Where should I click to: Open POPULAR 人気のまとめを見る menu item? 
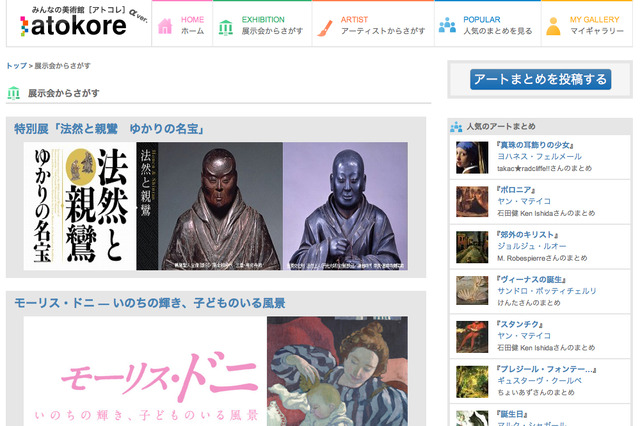(488, 24)
